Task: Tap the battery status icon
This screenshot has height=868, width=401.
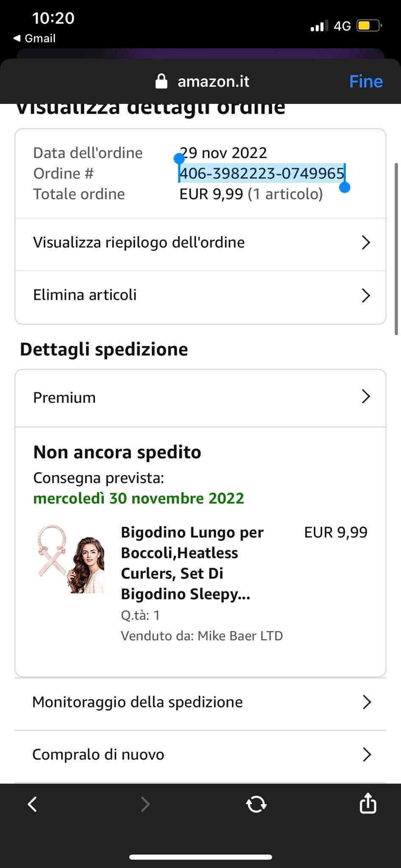Action: point(369,26)
